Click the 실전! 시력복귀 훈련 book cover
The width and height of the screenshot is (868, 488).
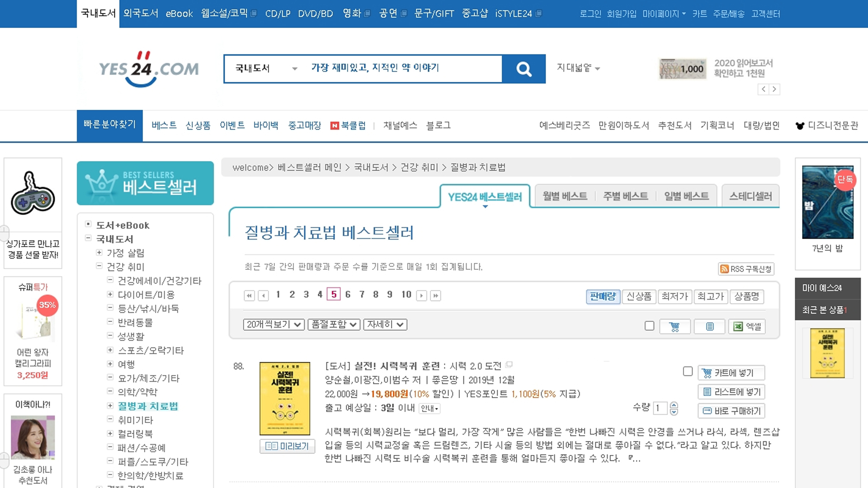(285, 398)
